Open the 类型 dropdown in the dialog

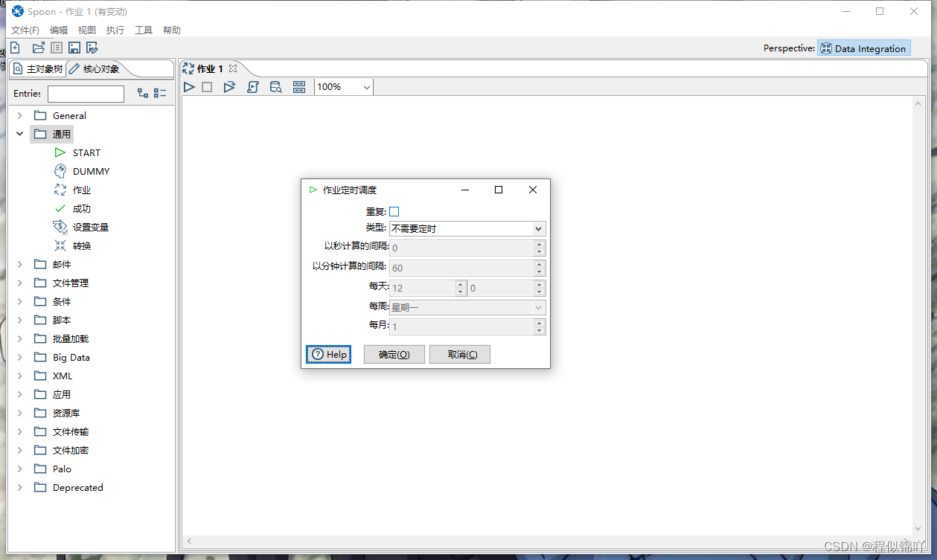coord(539,229)
